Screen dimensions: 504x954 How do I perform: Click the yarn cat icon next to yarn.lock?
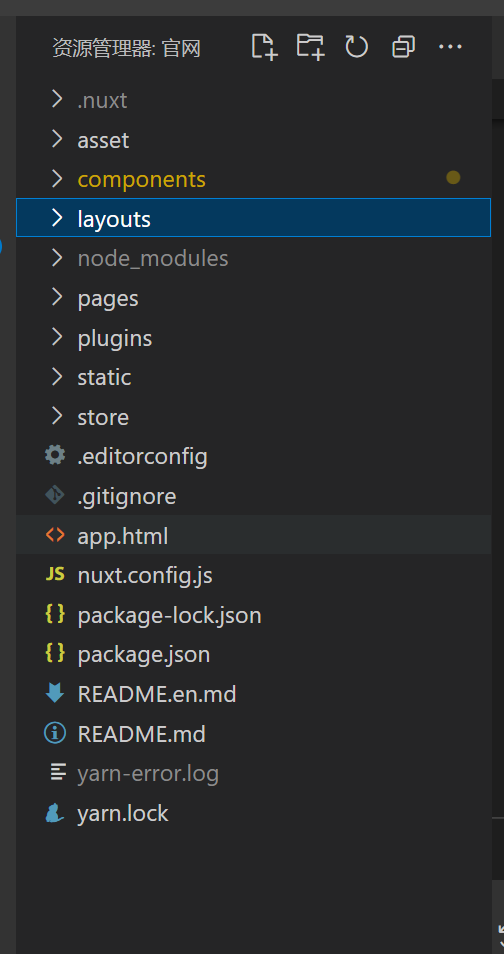(55, 813)
